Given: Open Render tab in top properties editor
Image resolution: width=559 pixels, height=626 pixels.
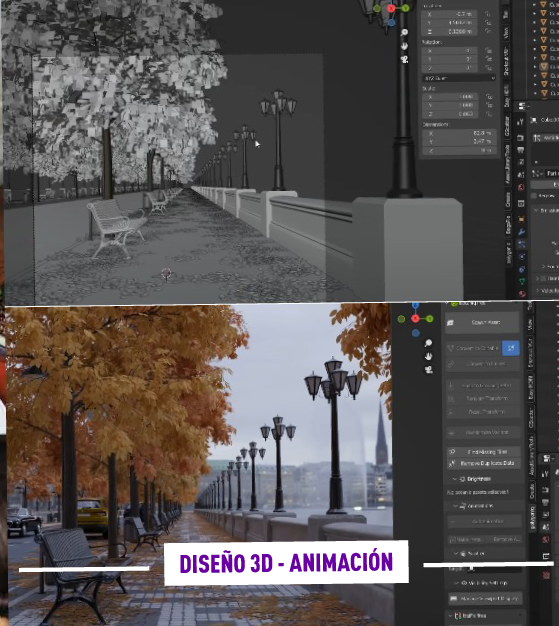Looking at the screenshot, I should (521, 138).
